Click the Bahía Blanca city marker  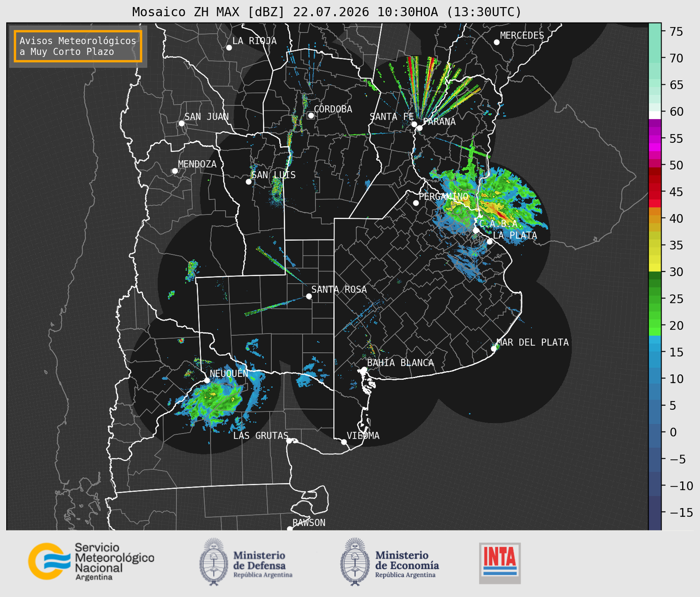click(x=364, y=369)
